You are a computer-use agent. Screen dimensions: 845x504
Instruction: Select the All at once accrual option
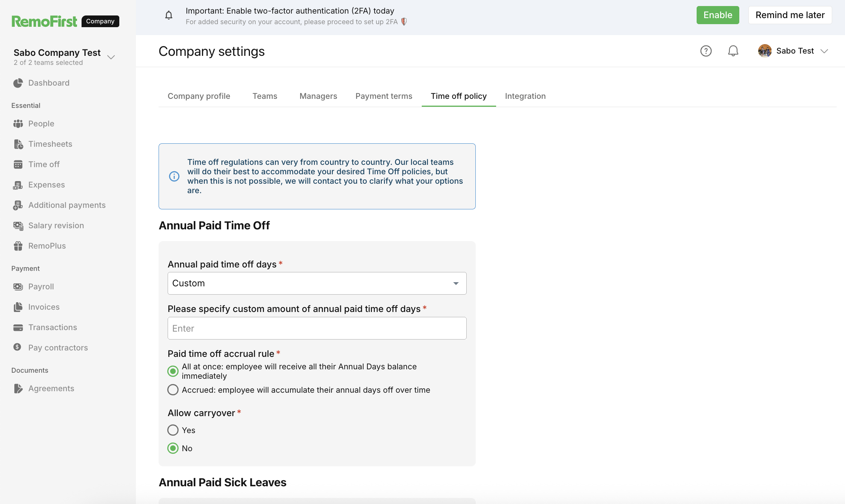173,371
